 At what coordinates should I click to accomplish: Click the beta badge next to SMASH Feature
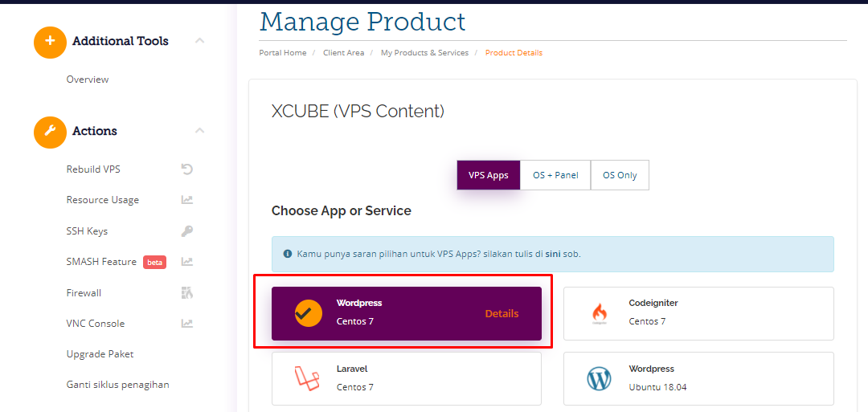154,262
